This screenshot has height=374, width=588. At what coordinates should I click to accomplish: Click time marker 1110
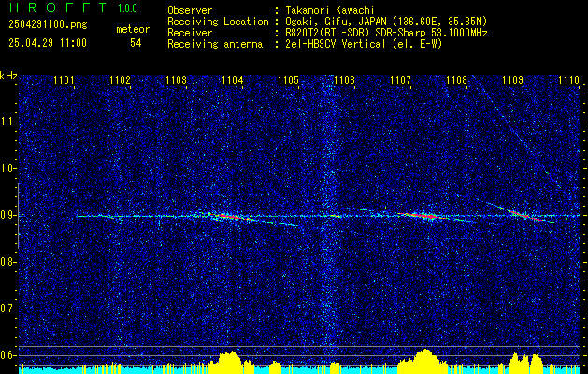[569, 80]
